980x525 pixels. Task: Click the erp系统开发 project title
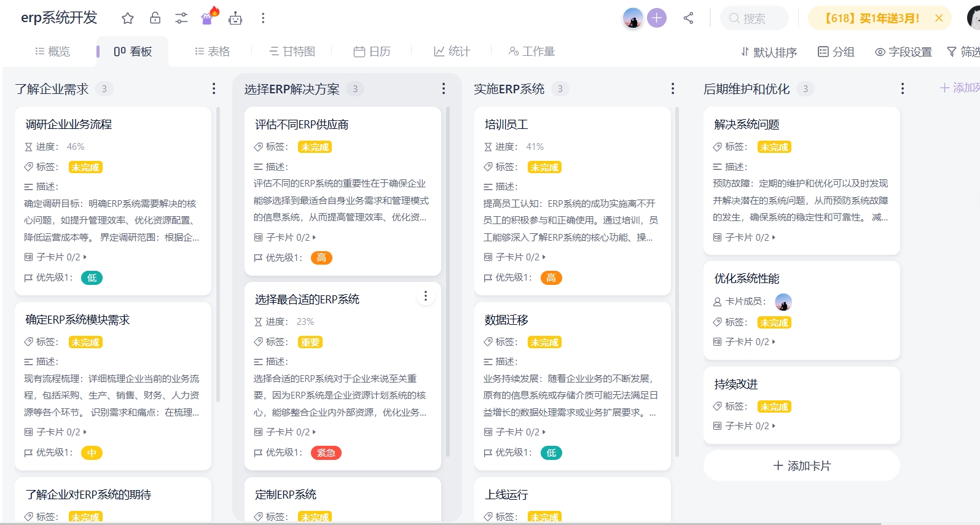click(x=59, y=18)
